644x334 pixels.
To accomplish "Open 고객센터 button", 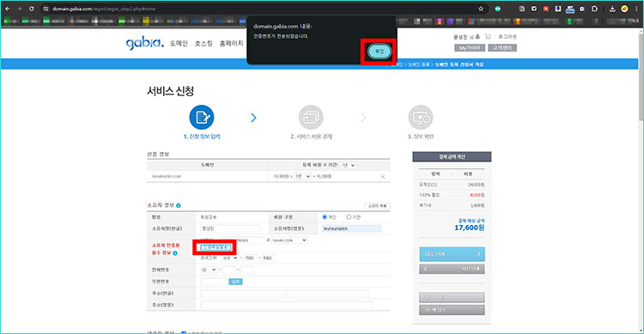I will coord(502,48).
